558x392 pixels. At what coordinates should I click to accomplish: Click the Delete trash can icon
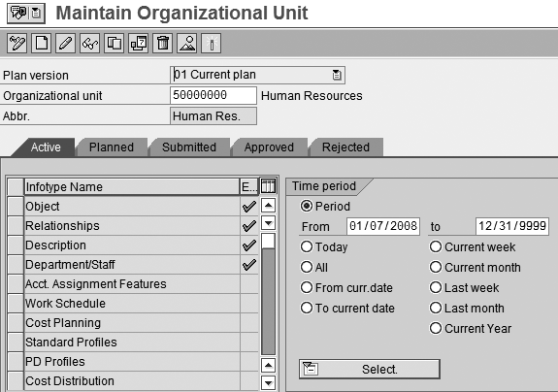click(163, 44)
